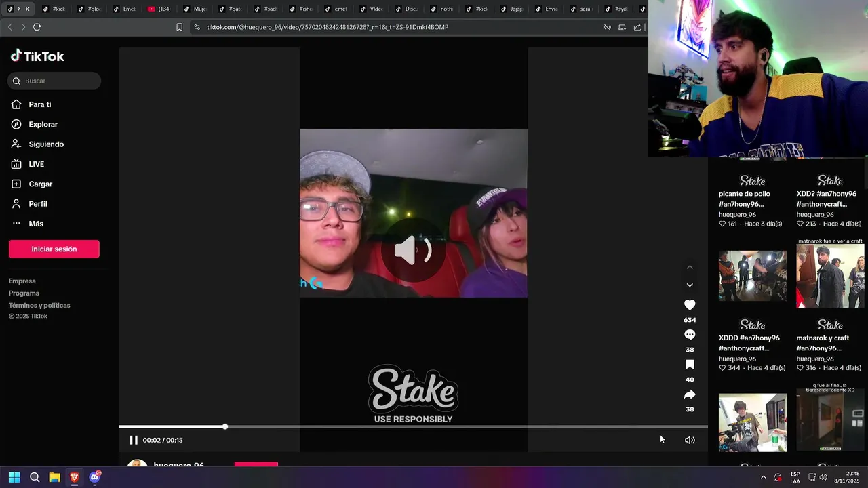Screen dimensions: 868x488
Task: Open the Programa footer link
Action: [24, 293]
